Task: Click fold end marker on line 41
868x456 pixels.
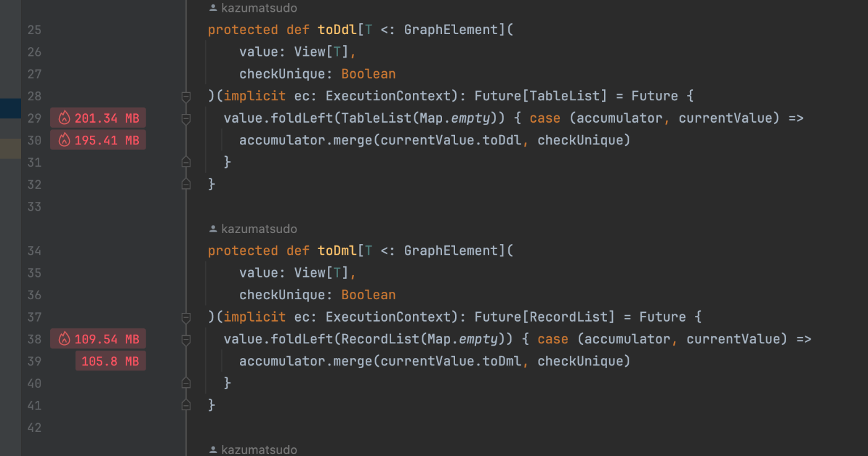Action: [185, 405]
